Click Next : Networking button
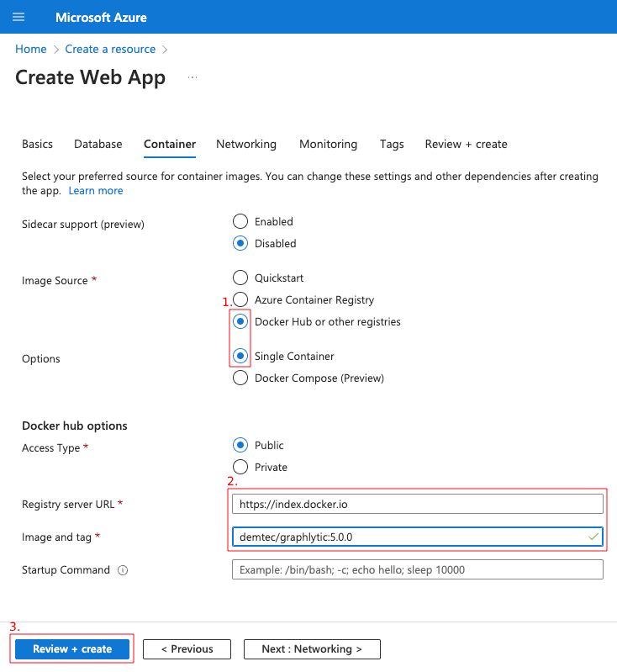This screenshot has width=617, height=672. [312, 648]
